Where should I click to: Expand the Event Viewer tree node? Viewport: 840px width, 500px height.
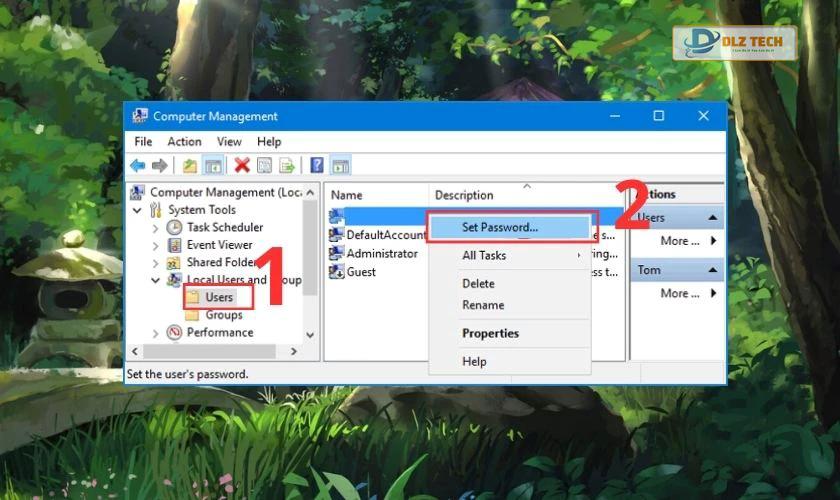tap(155, 246)
